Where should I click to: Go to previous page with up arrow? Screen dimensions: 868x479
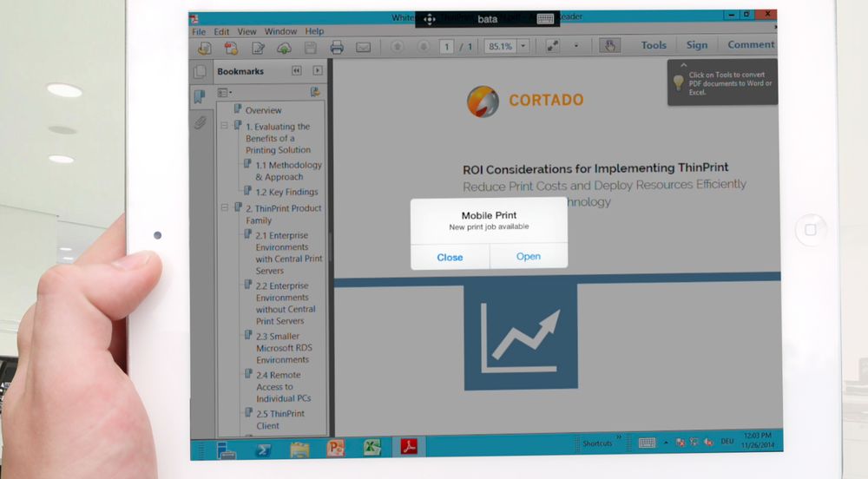pos(397,47)
